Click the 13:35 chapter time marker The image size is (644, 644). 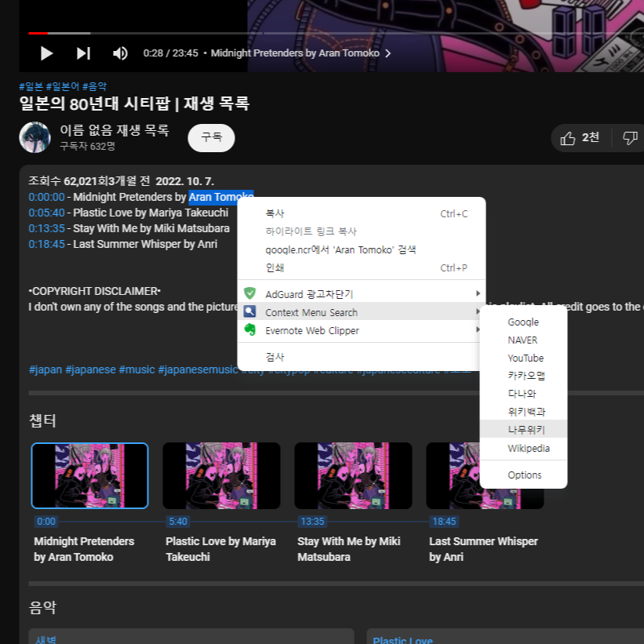click(x=312, y=522)
